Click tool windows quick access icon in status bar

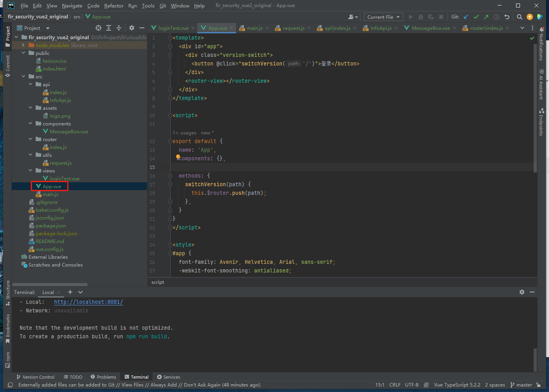pos(10,385)
